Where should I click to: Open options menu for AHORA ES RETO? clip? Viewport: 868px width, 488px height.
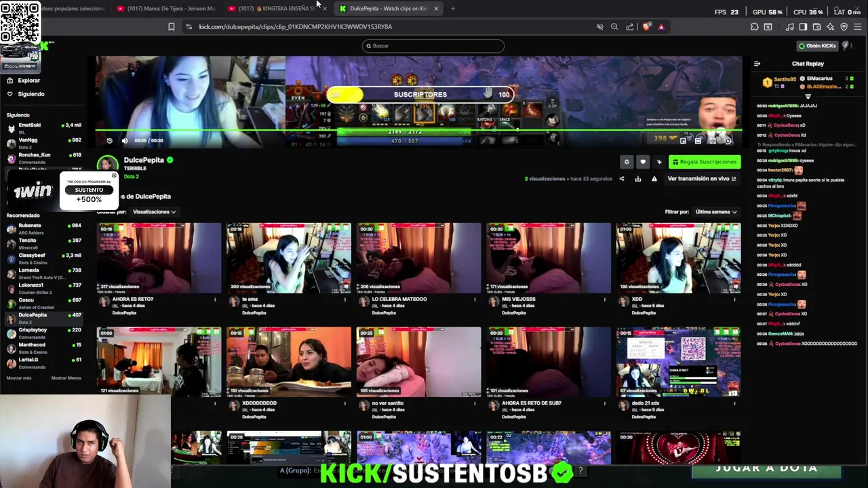215,300
